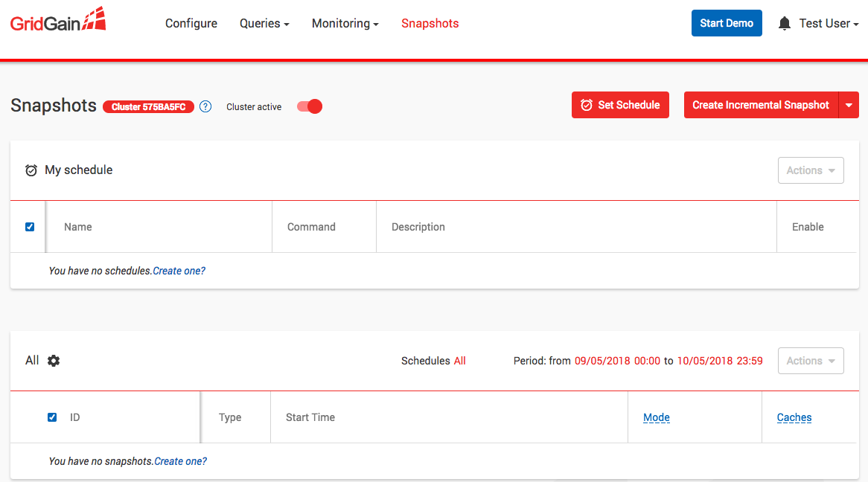
Task: Click Create one link under schedules
Action: (179, 271)
